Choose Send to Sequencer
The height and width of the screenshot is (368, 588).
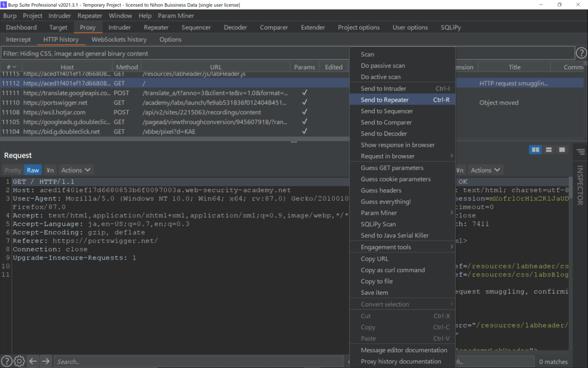click(403, 111)
